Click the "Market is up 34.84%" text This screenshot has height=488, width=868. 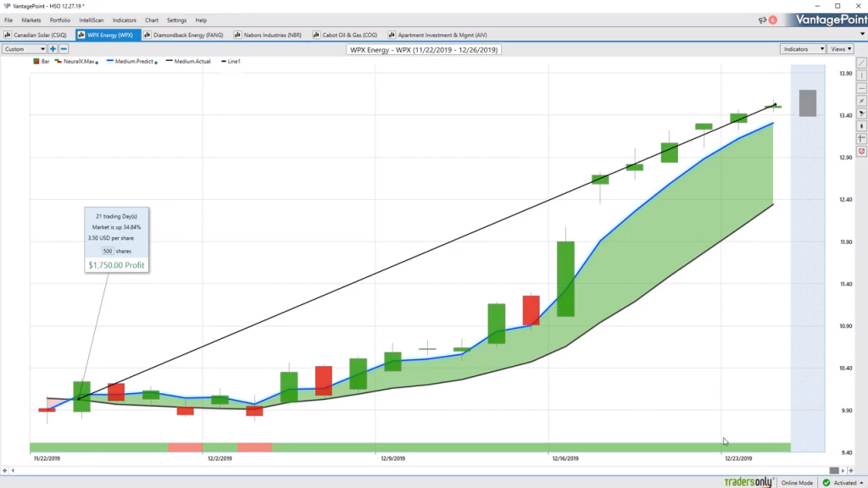[116, 227]
